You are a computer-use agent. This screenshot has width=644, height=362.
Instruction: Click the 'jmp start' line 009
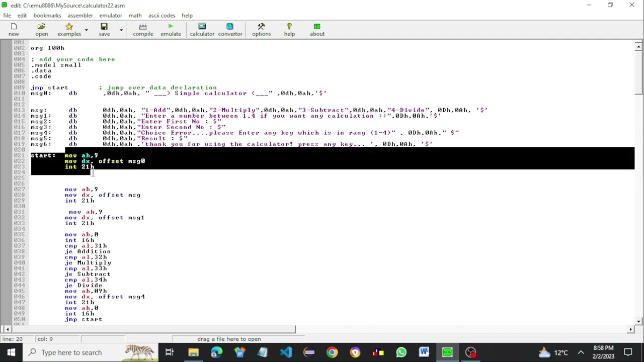(49, 87)
